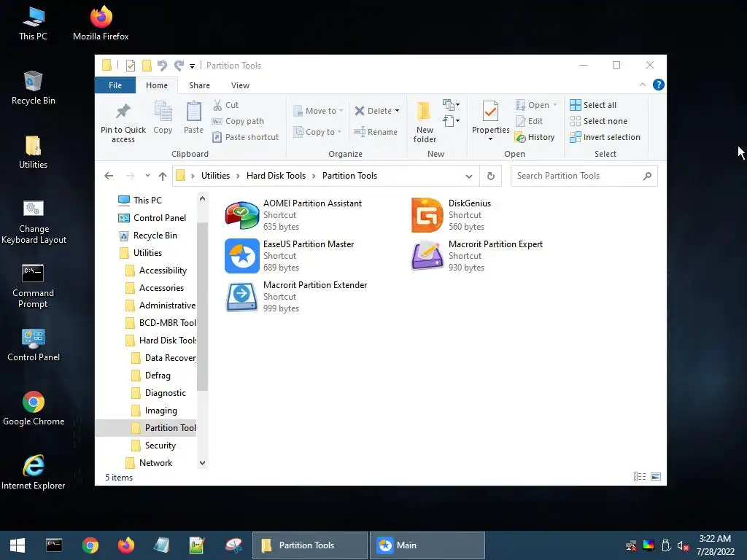
Task: Click the Help question mark icon
Action: coord(659,85)
